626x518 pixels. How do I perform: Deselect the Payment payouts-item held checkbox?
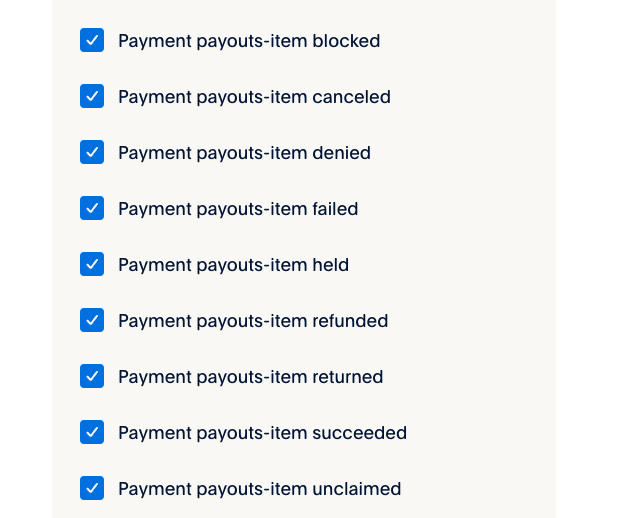click(92, 264)
